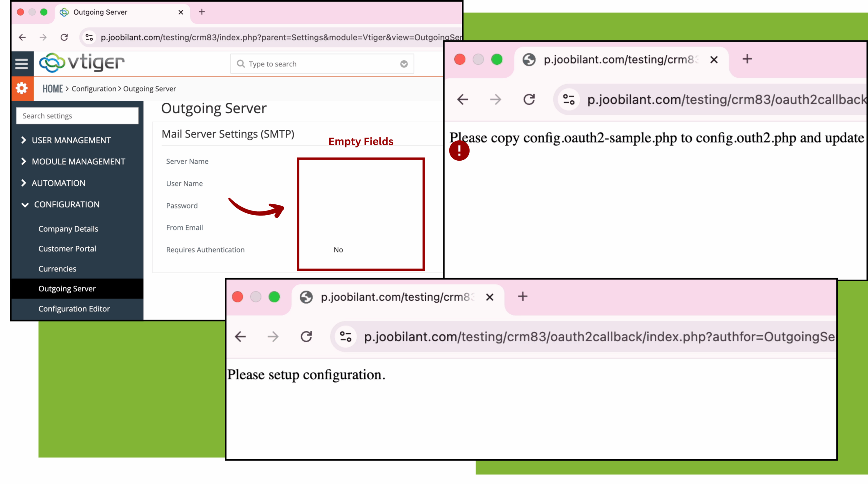This screenshot has width=868, height=484.
Task: Click the vtiger logo
Action: click(x=82, y=63)
